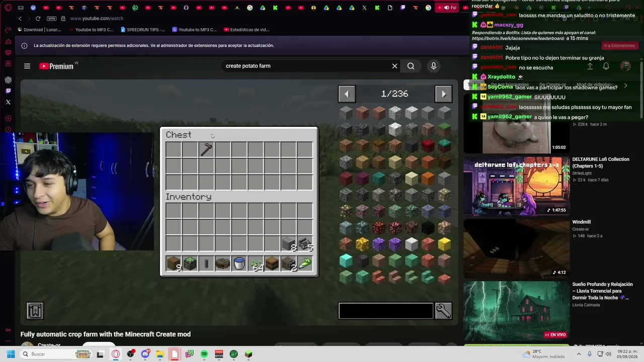644x362 pixels.
Task: Open the 'Estadísticas de vid...' bookmark
Action: pos(247,30)
